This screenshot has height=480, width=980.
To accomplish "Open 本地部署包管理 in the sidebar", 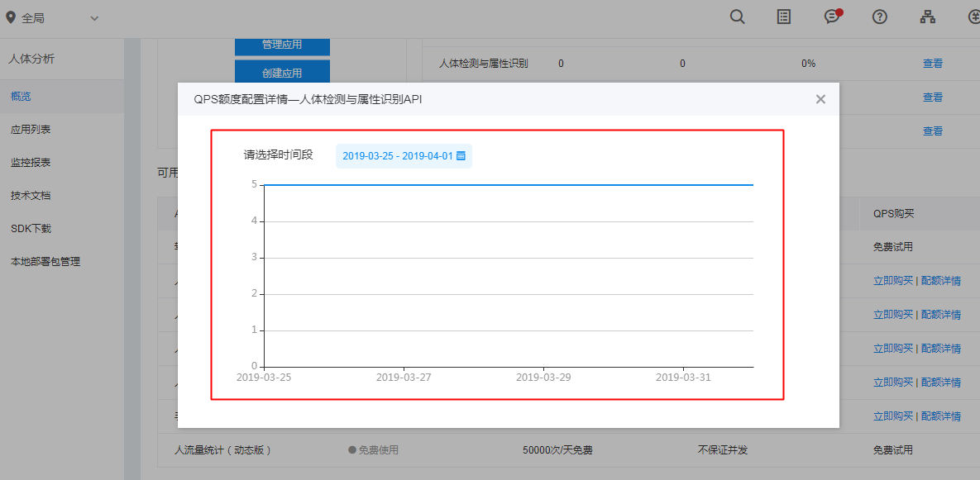I will pos(45,262).
